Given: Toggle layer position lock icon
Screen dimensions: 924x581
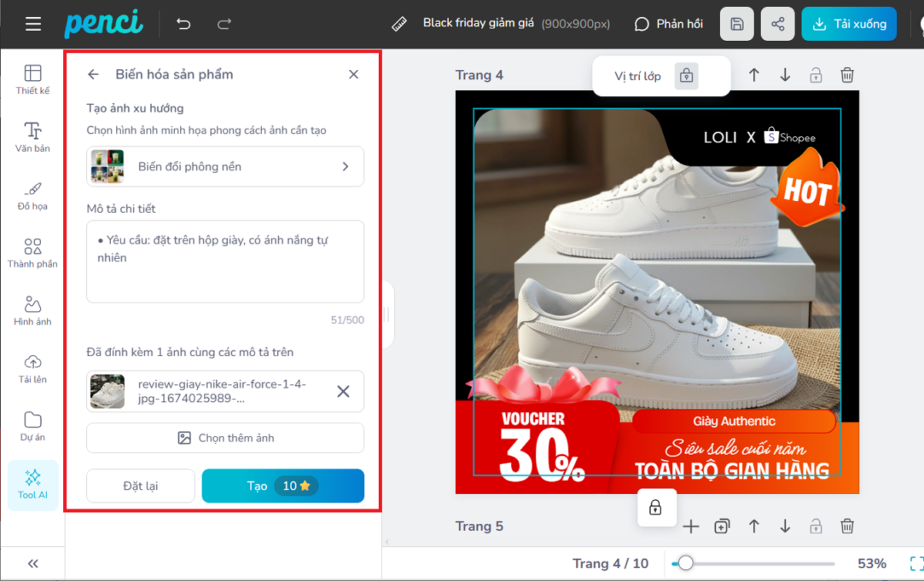Looking at the screenshot, I should pyautogui.click(x=686, y=76).
